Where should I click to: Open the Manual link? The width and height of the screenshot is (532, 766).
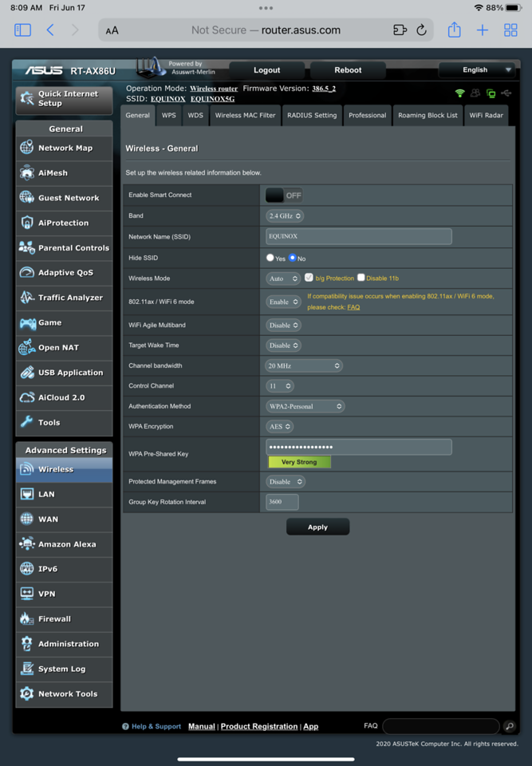pyautogui.click(x=202, y=726)
